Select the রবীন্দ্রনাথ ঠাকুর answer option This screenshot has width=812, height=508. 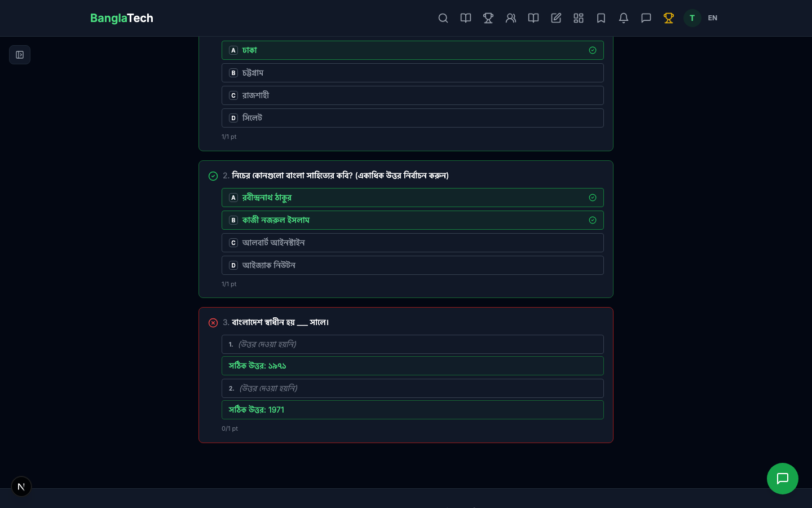[412, 198]
